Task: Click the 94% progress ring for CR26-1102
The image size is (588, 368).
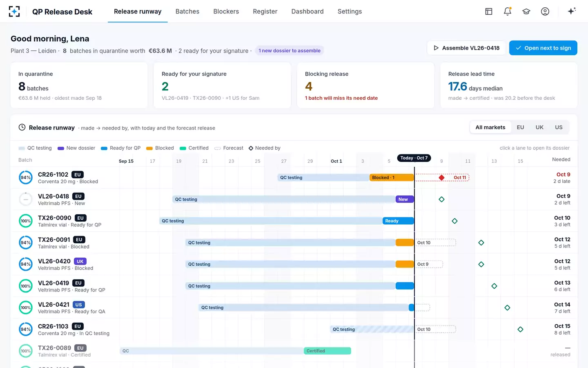Action: point(26,177)
